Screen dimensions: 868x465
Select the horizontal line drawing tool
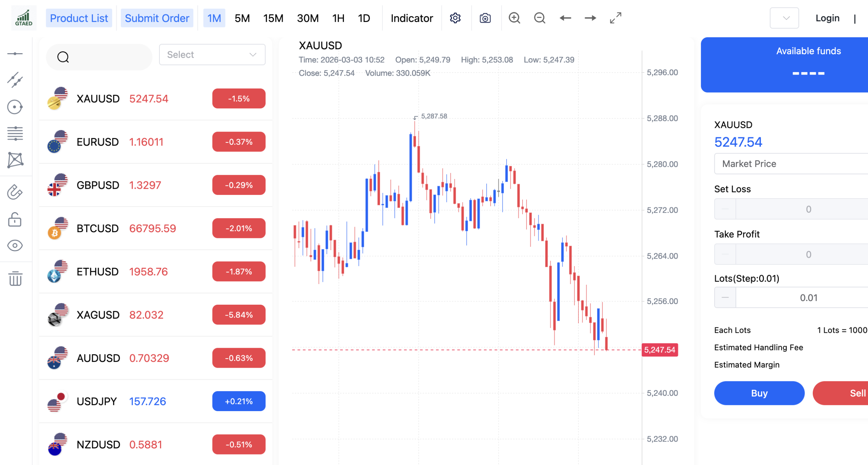tap(15, 54)
